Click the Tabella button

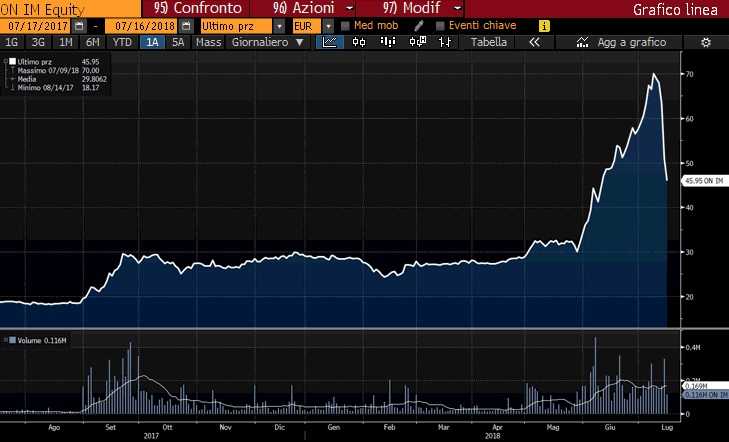(x=489, y=42)
